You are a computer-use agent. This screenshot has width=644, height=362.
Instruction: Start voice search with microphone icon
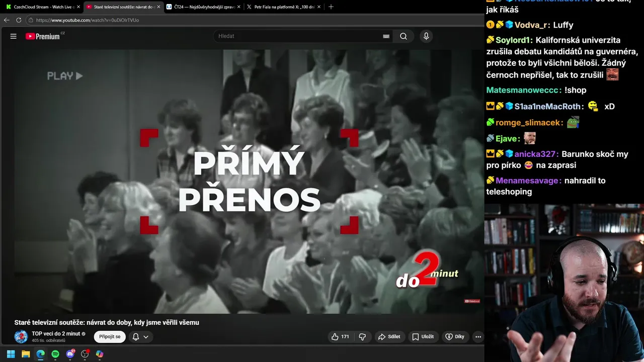(x=426, y=36)
